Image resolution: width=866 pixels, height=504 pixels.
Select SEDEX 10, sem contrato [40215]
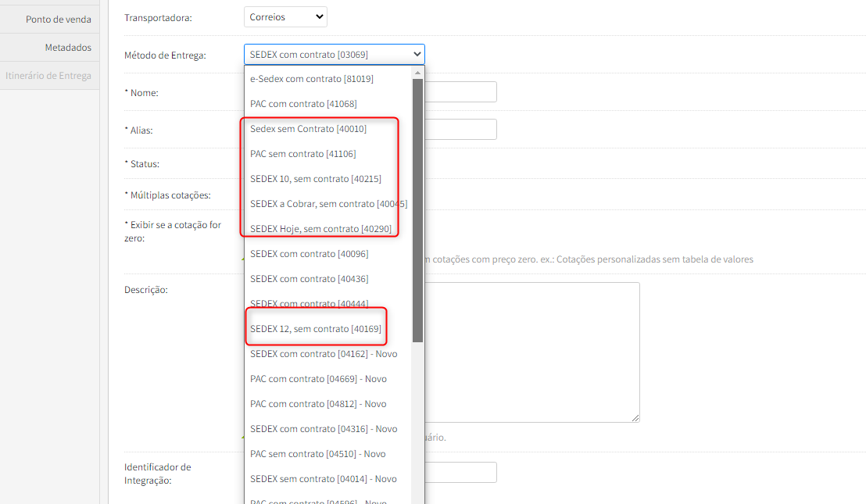(328, 179)
